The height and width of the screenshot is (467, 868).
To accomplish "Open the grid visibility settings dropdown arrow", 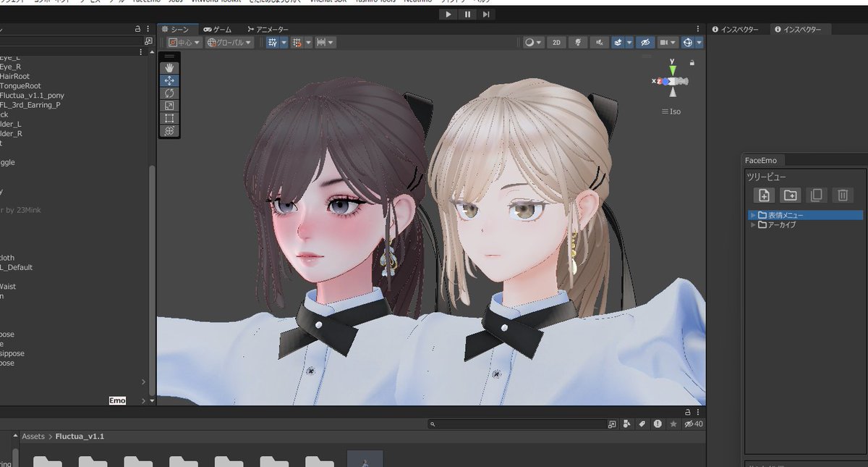I will coord(283,43).
